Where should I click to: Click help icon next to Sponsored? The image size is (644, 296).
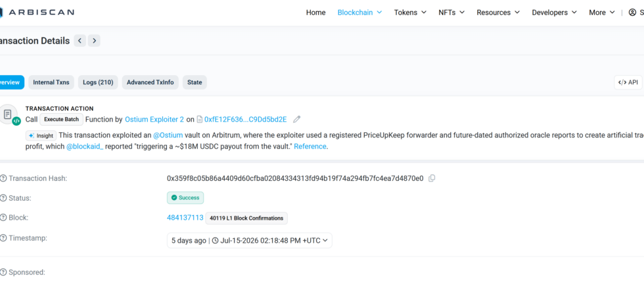click(x=3, y=272)
